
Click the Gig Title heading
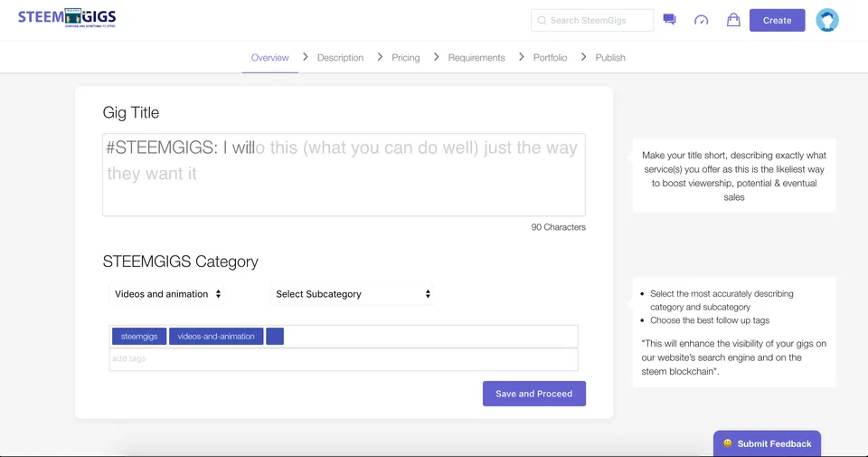click(130, 112)
